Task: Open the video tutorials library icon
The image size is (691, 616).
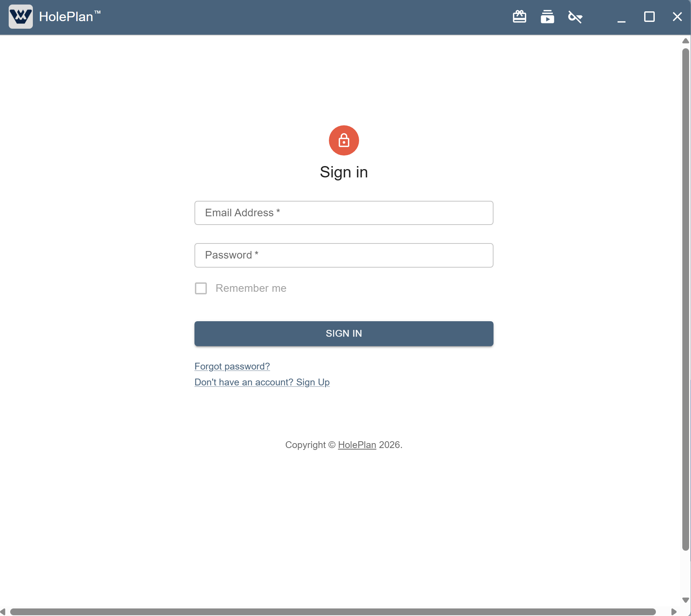Action: click(547, 17)
